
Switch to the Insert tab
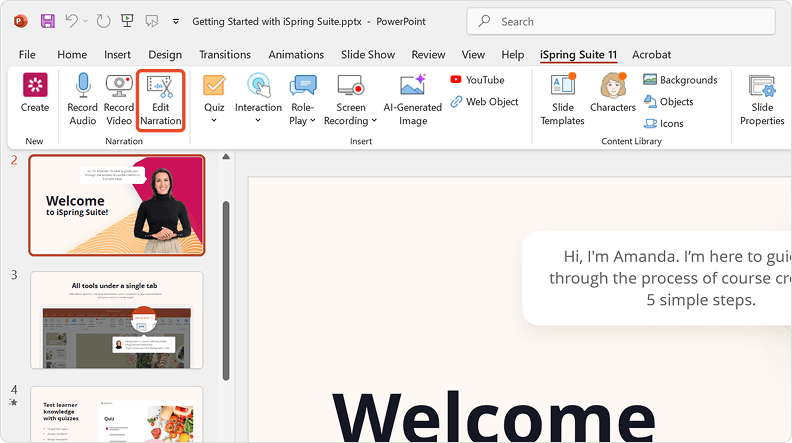[117, 55]
